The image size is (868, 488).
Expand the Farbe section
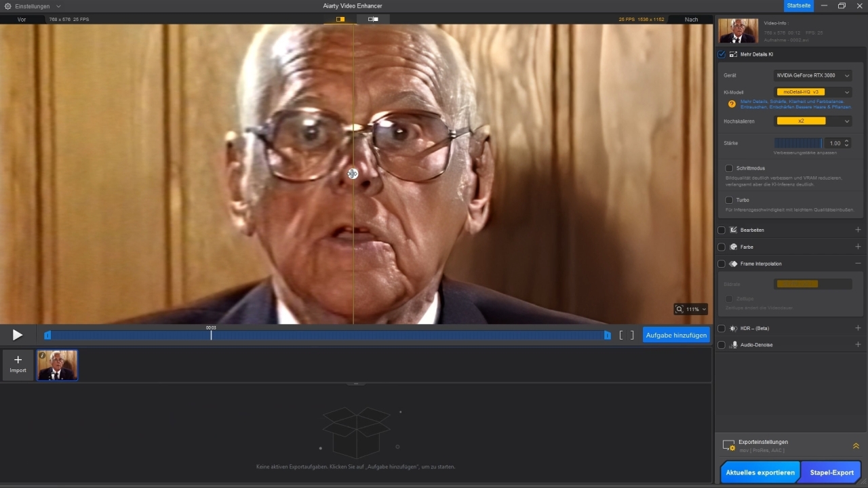pyautogui.click(x=858, y=247)
